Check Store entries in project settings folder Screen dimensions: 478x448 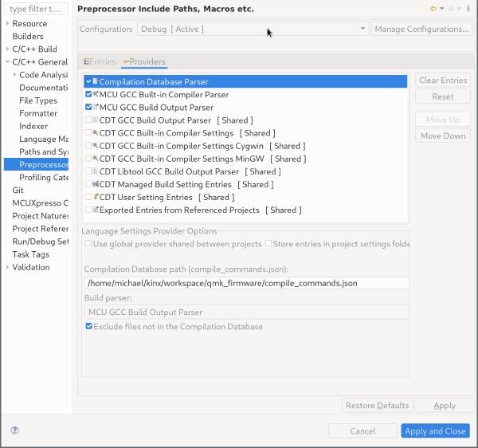click(x=268, y=243)
